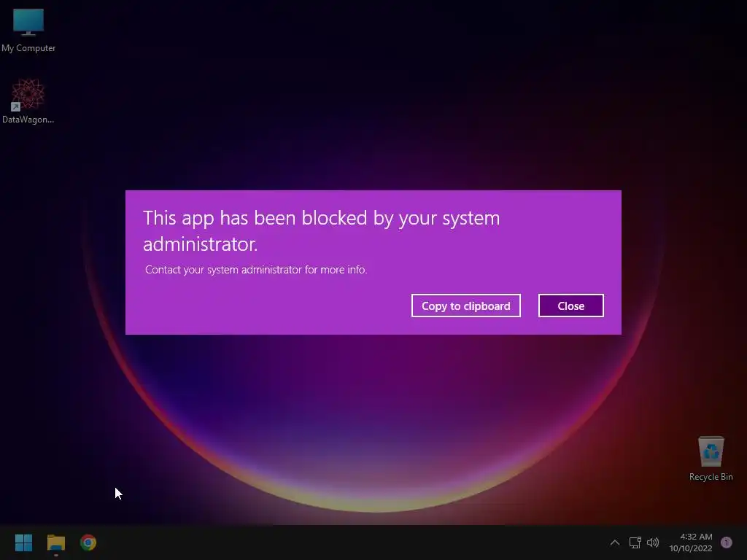Click the 'Contact your system administrator' text
Screen dimensions: 747x560
256,270
